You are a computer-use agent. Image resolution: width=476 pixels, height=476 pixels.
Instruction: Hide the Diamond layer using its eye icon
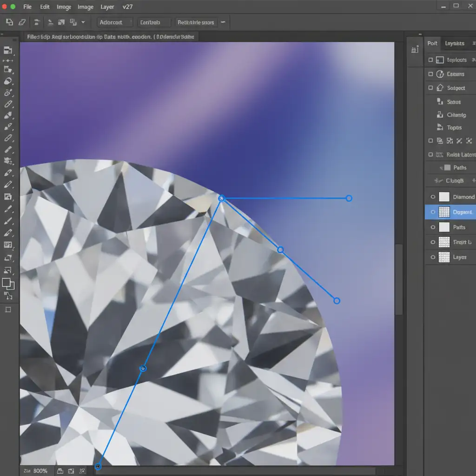pyautogui.click(x=433, y=197)
